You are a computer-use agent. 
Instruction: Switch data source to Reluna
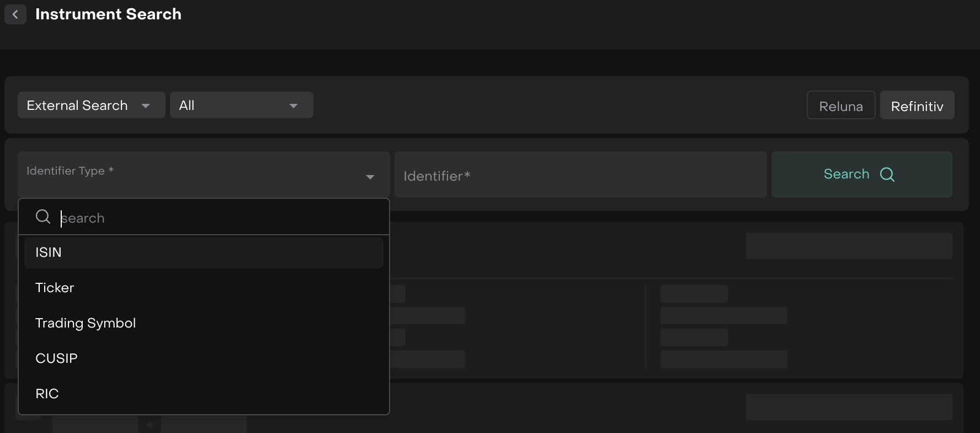click(840, 105)
